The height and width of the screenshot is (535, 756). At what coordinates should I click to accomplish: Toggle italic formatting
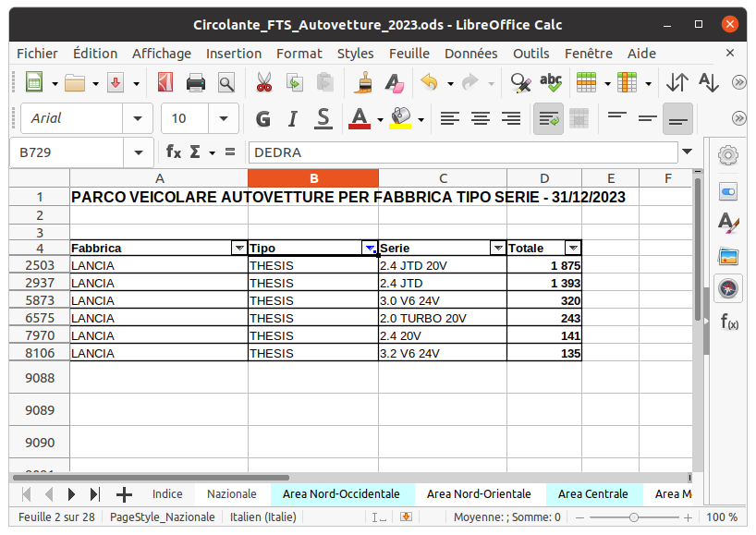click(x=293, y=118)
